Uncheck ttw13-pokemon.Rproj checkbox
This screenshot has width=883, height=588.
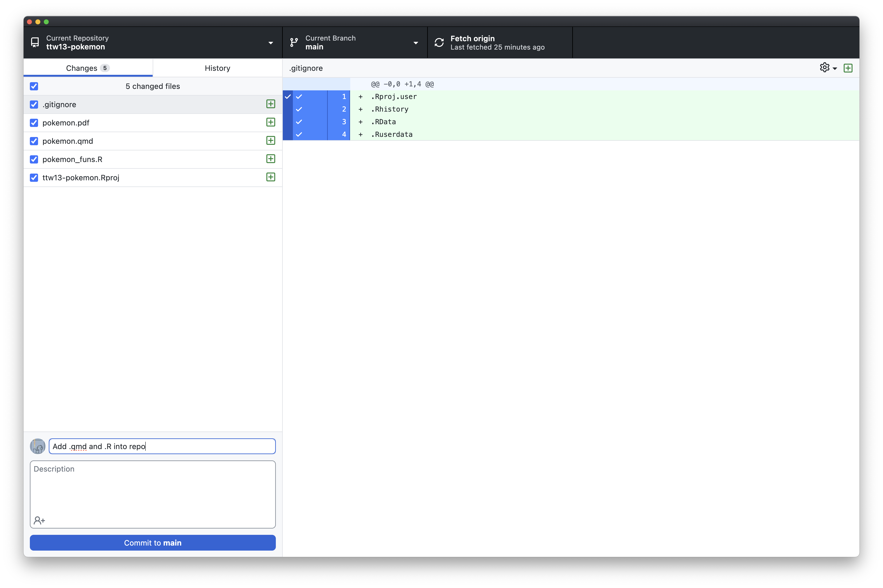34,177
